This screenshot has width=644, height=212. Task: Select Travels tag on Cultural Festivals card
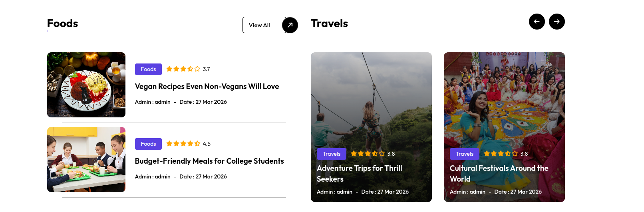pyautogui.click(x=465, y=154)
